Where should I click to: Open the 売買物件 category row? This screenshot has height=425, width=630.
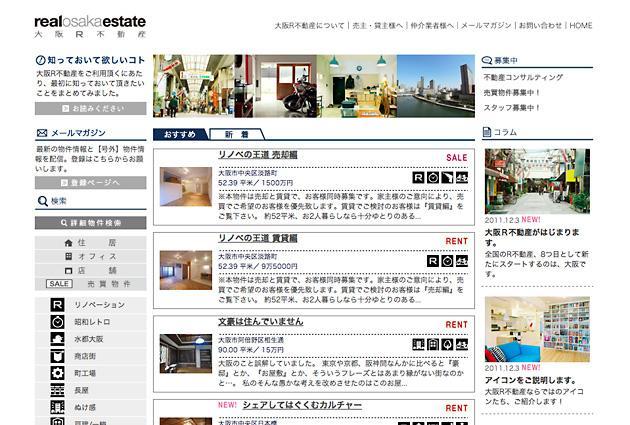tap(91, 284)
